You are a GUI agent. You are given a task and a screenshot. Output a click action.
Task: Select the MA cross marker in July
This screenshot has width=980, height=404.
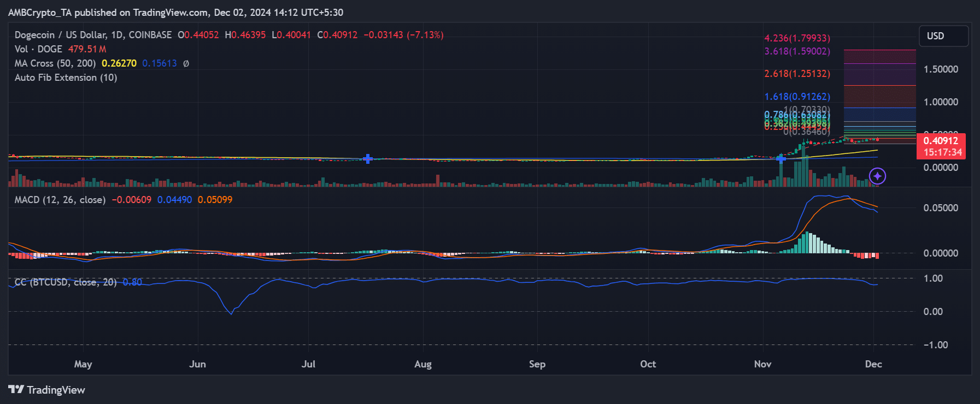pos(368,159)
